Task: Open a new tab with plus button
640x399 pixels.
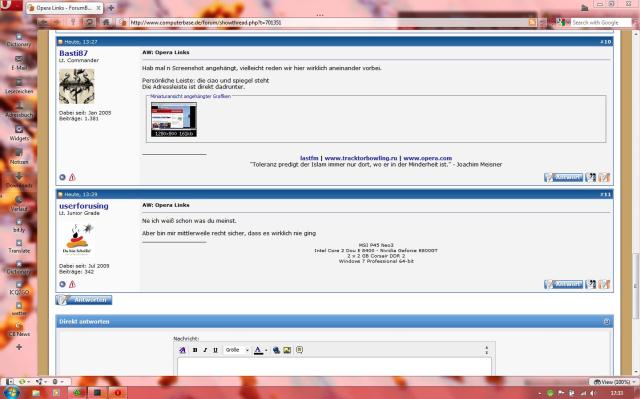Action: point(111,8)
